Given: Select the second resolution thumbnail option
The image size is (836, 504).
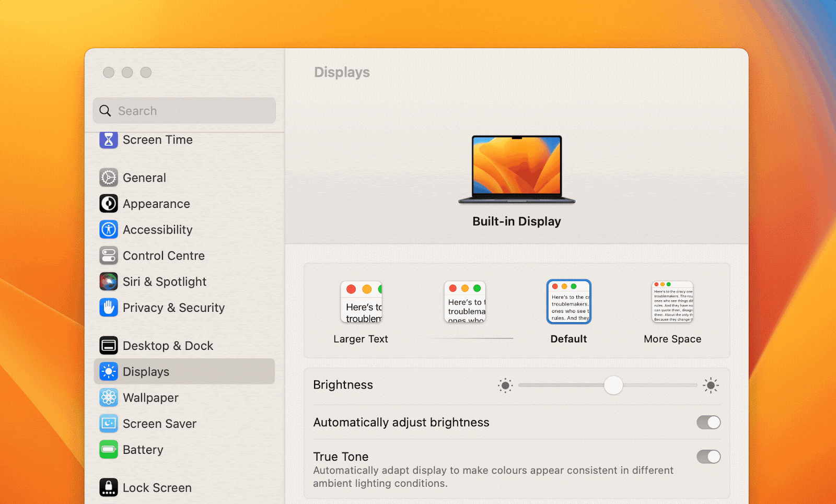Looking at the screenshot, I should point(465,302).
